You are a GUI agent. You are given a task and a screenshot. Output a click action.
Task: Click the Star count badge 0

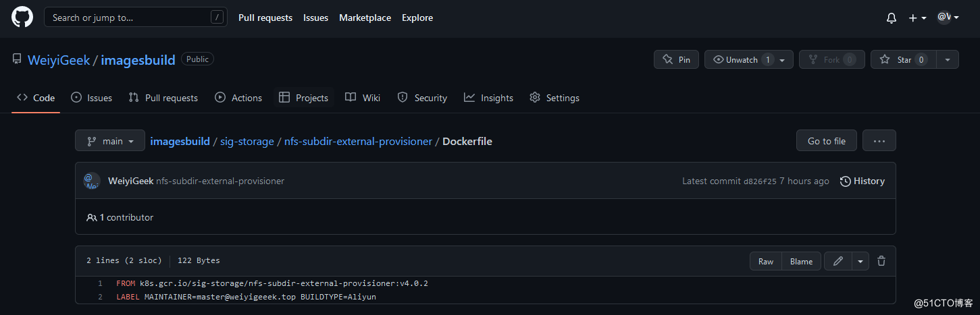pyautogui.click(x=921, y=59)
